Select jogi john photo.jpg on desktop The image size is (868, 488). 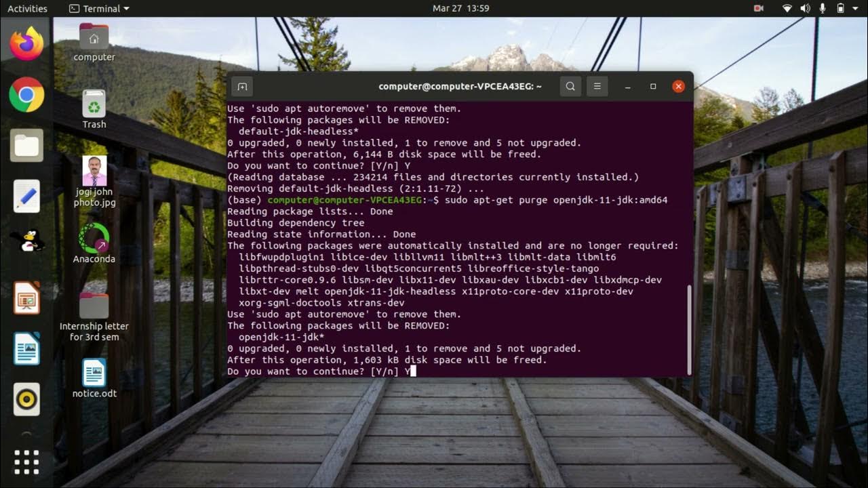click(x=94, y=182)
